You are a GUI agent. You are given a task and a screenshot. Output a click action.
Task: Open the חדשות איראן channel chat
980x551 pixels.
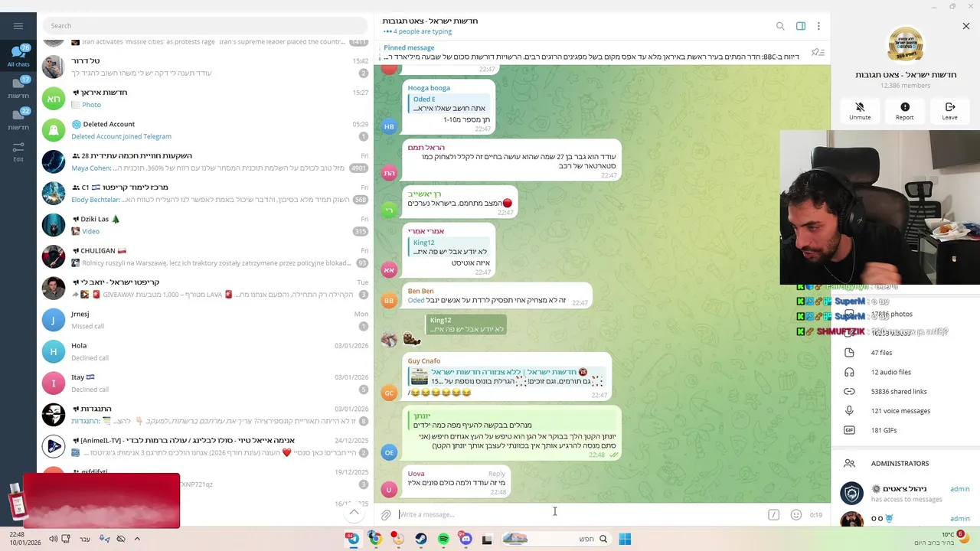[205, 98]
